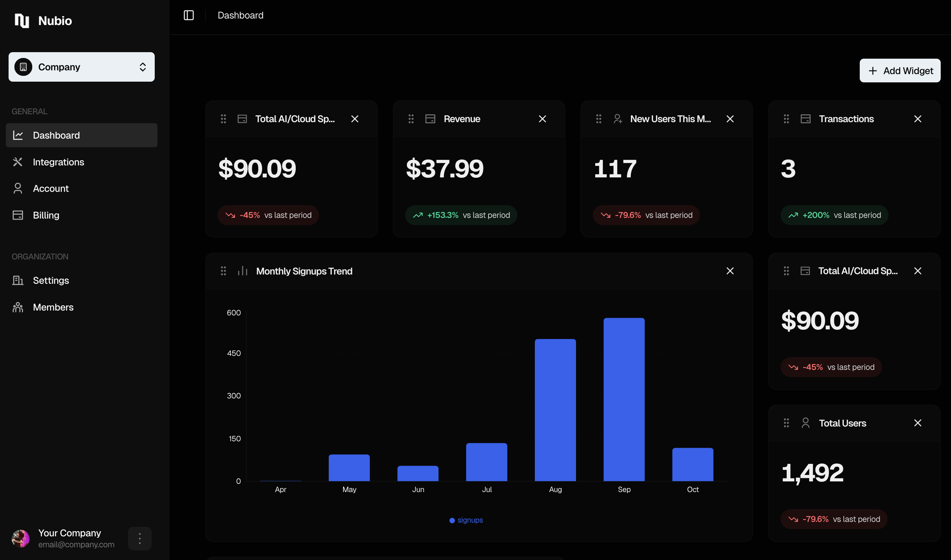Expand the Total AI/Cloud Spend widget title

[x=295, y=118]
